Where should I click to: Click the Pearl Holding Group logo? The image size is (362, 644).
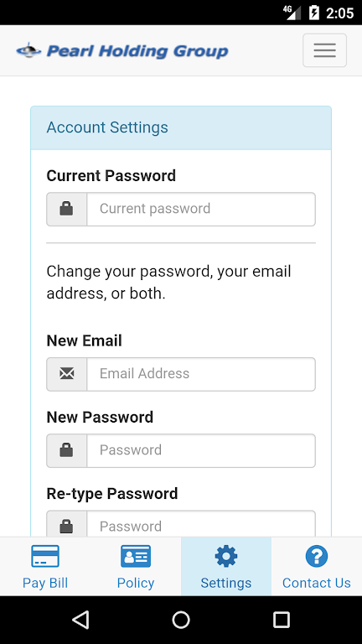(122, 51)
